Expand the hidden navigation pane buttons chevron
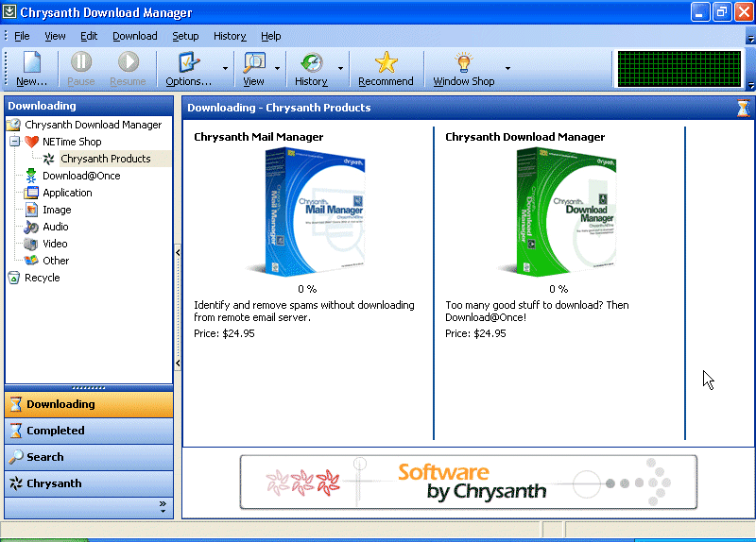Screen dimensions: 756x542 (163, 506)
